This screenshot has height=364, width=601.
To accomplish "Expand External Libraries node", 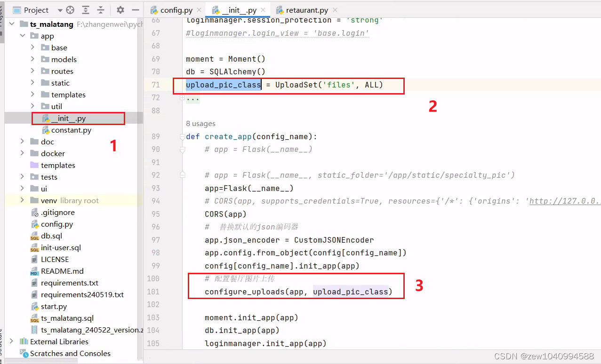I will pyautogui.click(x=12, y=341).
